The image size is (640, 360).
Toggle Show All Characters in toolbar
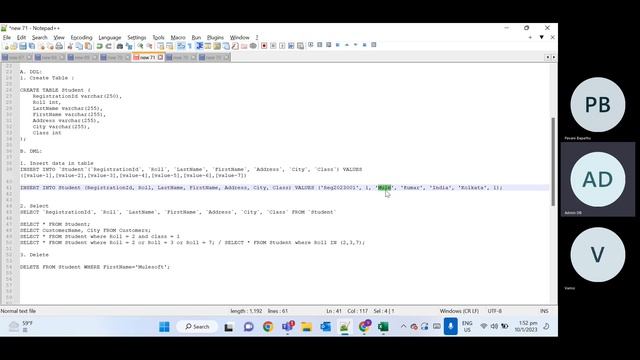(190, 46)
